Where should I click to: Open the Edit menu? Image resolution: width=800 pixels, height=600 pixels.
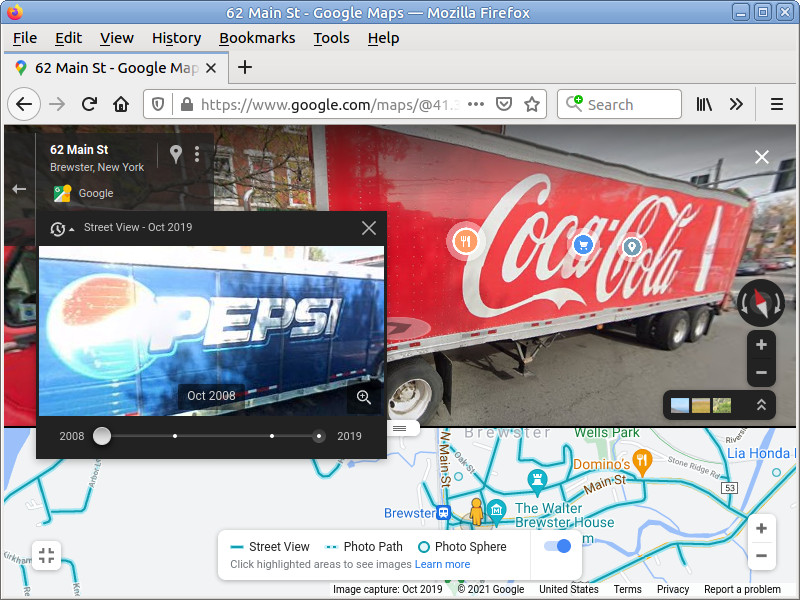[68, 38]
